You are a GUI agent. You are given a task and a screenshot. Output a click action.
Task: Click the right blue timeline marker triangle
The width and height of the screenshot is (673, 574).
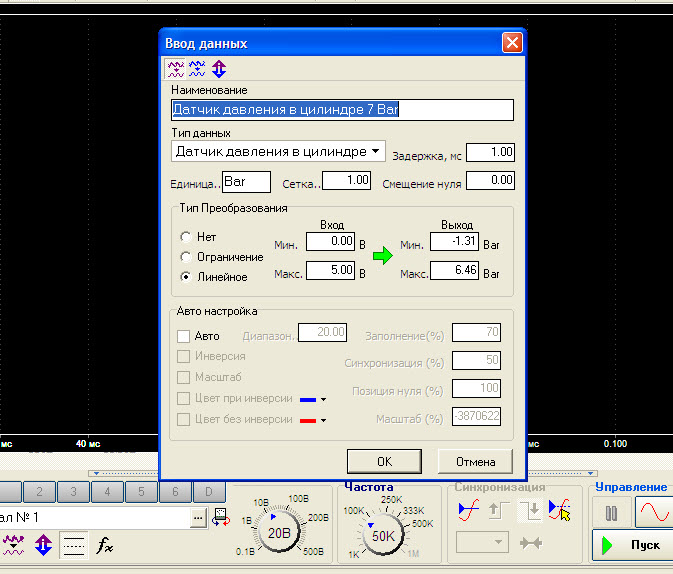pyautogui.click(x=591, y=473)
